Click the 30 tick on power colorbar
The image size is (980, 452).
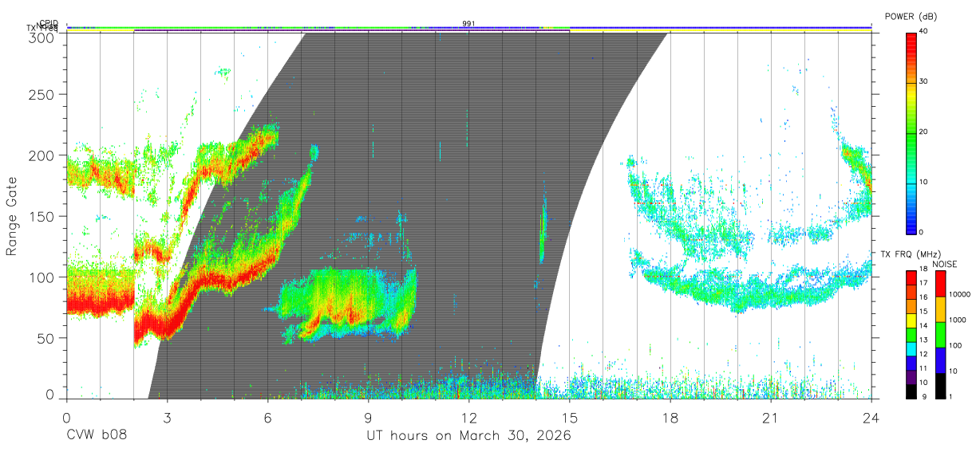click(923, 82)
